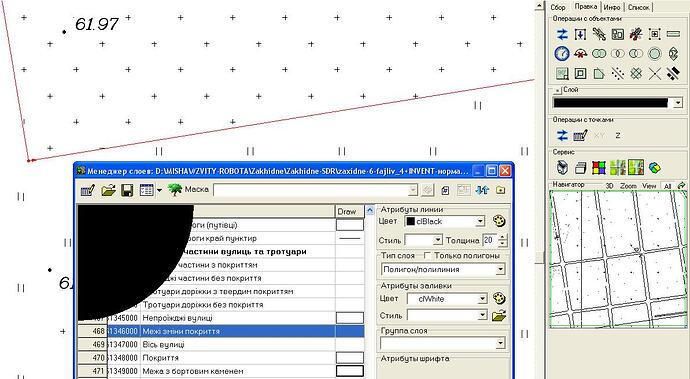The image size is (690, 379).
Task: Click the Draw swatch in Межа з бортовим каменем row
Action: [x=350, y=371]
